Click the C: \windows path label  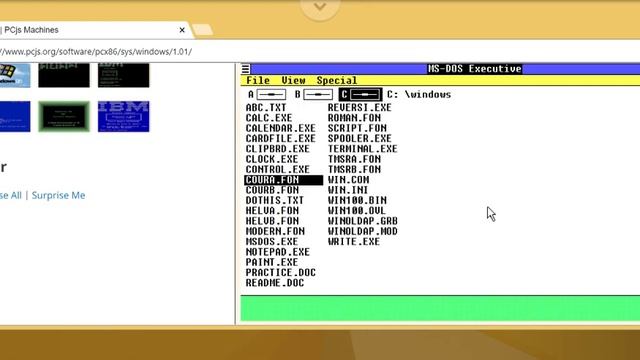pyautogui.click(x=419, y=94)
